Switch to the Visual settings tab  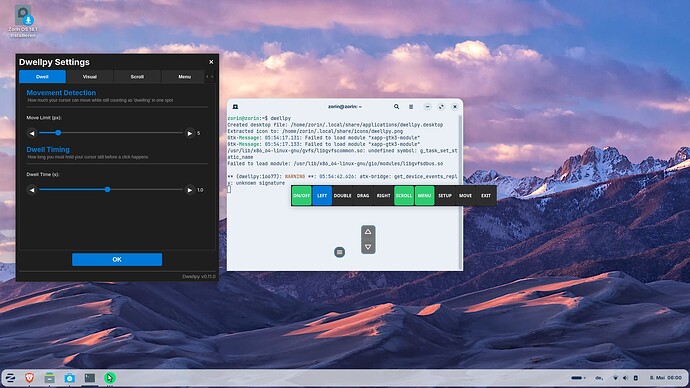90,77
